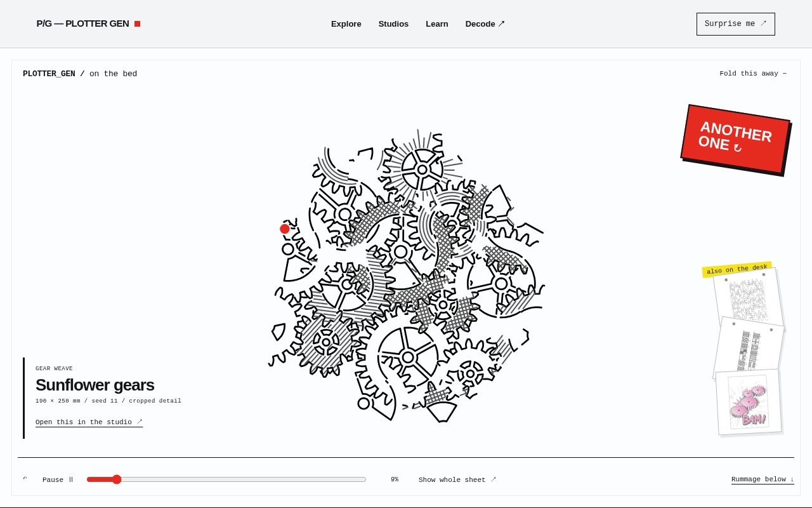
Task: Click the Surprise me button
Action: click(x=736, y=24)
